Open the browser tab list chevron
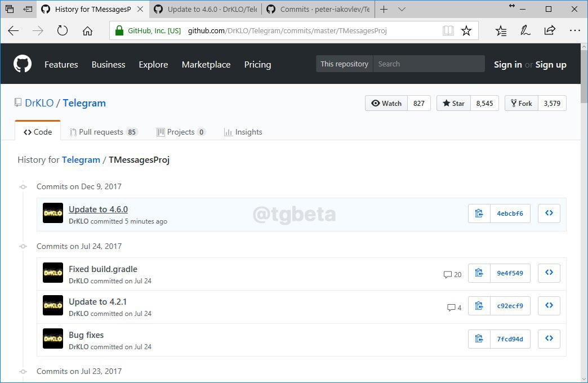This screenshot has height=383, width=588. (x=402, y=10)
